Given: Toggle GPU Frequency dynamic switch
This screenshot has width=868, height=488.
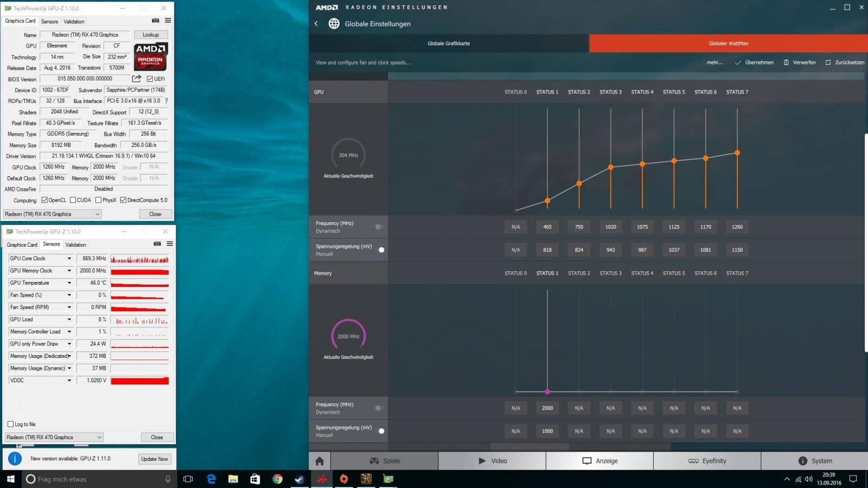Looking at the screenshot, I should [379, 227].
